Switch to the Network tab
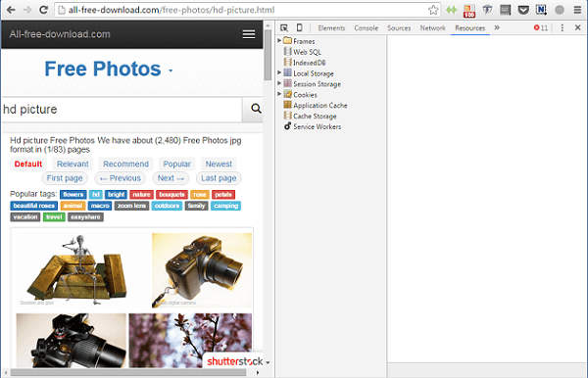The height and width of the screenshot is (378, 588). (x=432, y=28)
